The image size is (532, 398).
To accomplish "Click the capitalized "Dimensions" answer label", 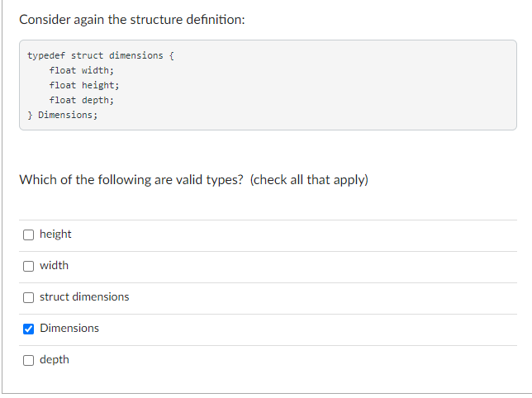I will click(69, 328).
